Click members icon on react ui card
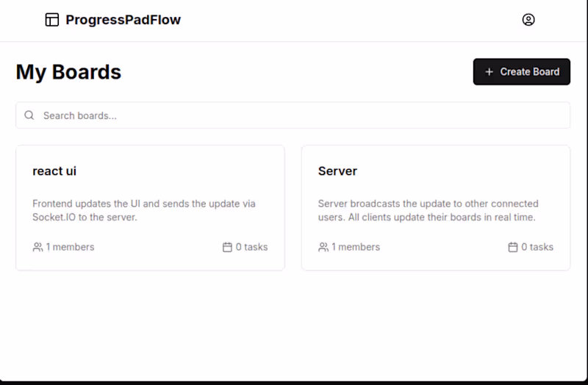588x385 pixels. [x=38, y=247]
